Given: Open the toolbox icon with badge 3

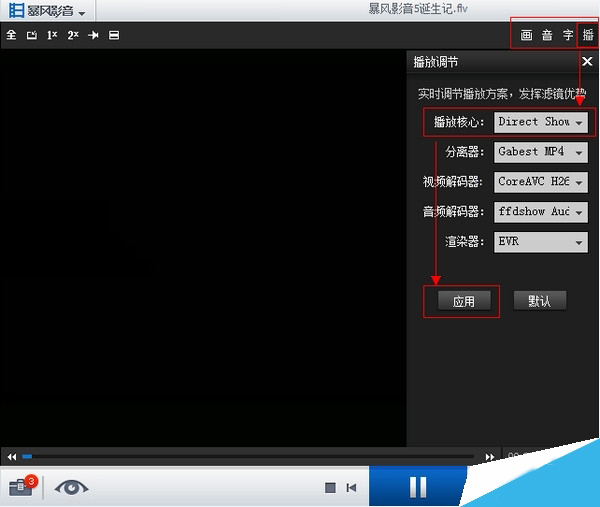Looking at the screenshot, I should (23, 487).
